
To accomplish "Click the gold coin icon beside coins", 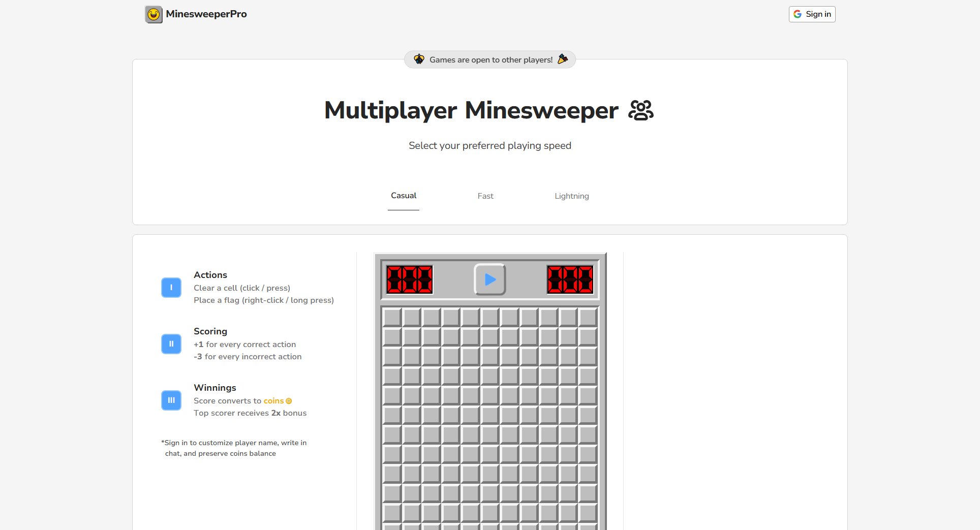I will coord(289,401).
